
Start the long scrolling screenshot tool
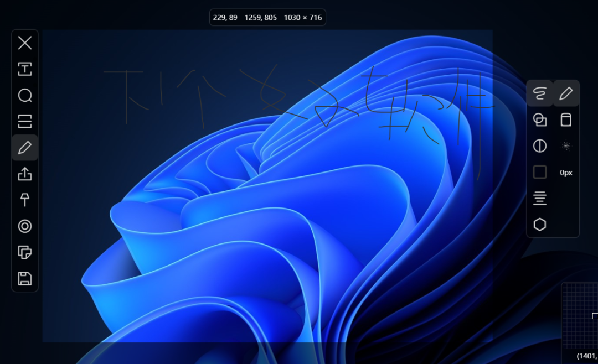[x=25, y=121]
